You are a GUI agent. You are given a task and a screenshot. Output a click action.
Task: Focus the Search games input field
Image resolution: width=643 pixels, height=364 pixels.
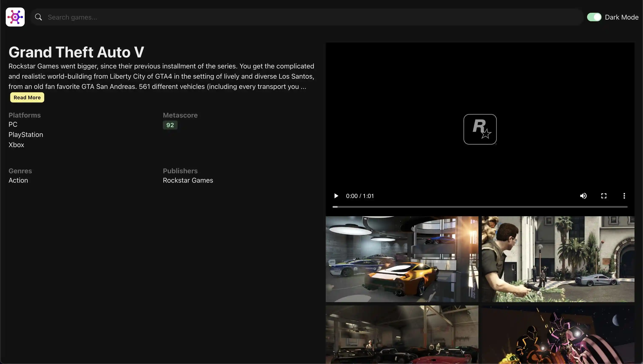pyautogui.click(x=313, y=17)
